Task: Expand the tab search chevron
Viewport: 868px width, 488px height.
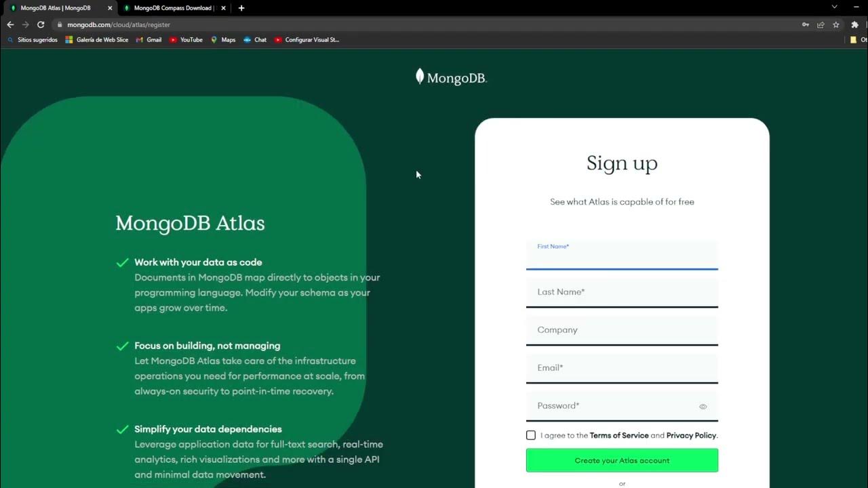Action: [x=834, y=7]
